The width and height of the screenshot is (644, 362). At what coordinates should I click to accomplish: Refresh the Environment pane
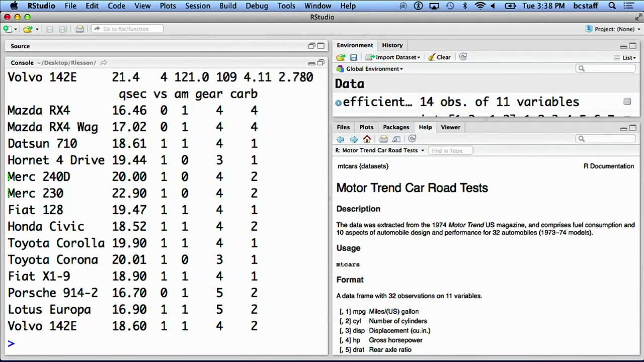click(x=463, y=57)
